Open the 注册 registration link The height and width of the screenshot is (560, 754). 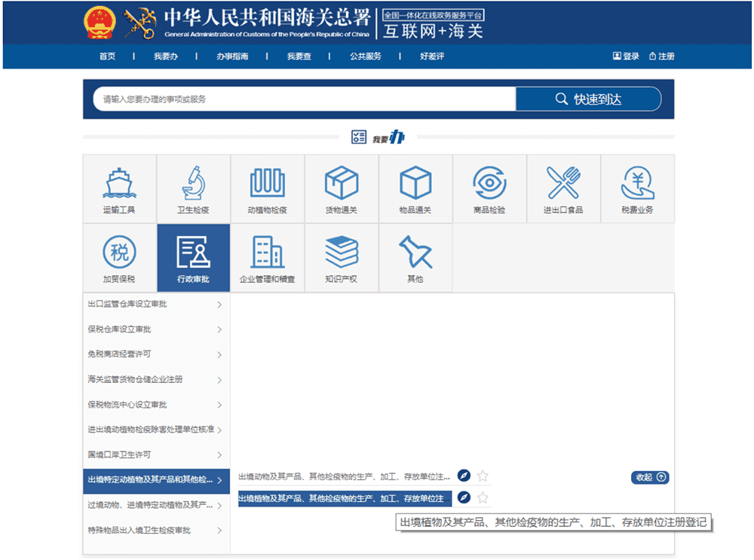tap(663, 56)
